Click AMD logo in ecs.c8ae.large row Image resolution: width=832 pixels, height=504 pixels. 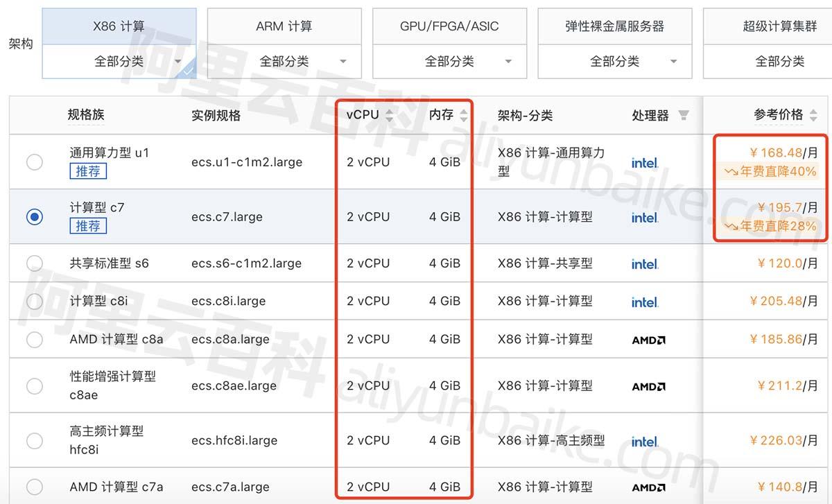point(649,386)
